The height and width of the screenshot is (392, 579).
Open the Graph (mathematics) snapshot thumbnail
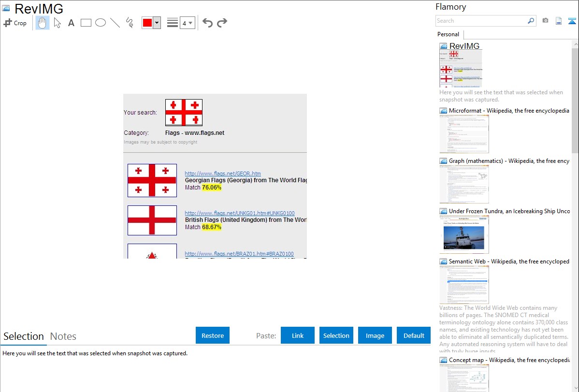[464, 184]
